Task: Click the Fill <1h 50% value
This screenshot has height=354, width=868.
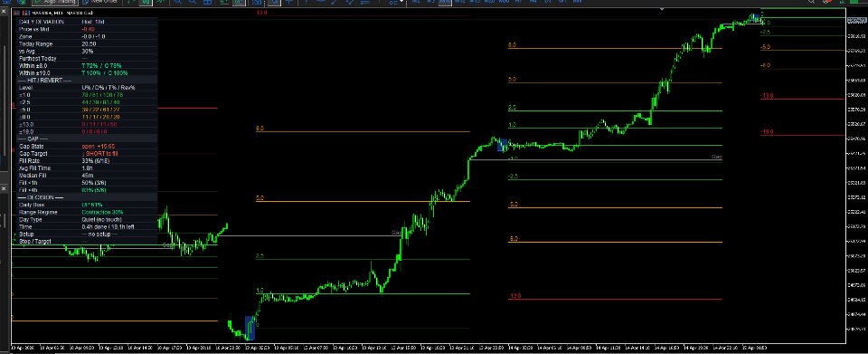Action: [94, 182]
